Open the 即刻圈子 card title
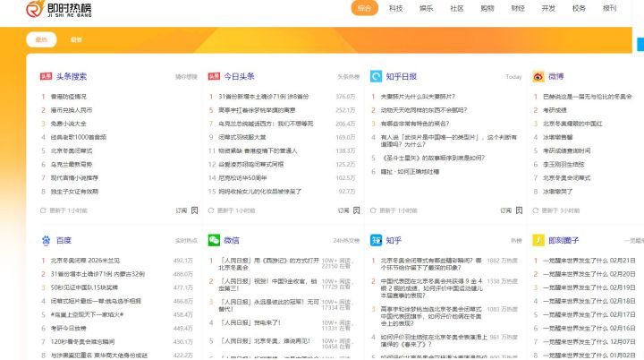 pos(563,240)
